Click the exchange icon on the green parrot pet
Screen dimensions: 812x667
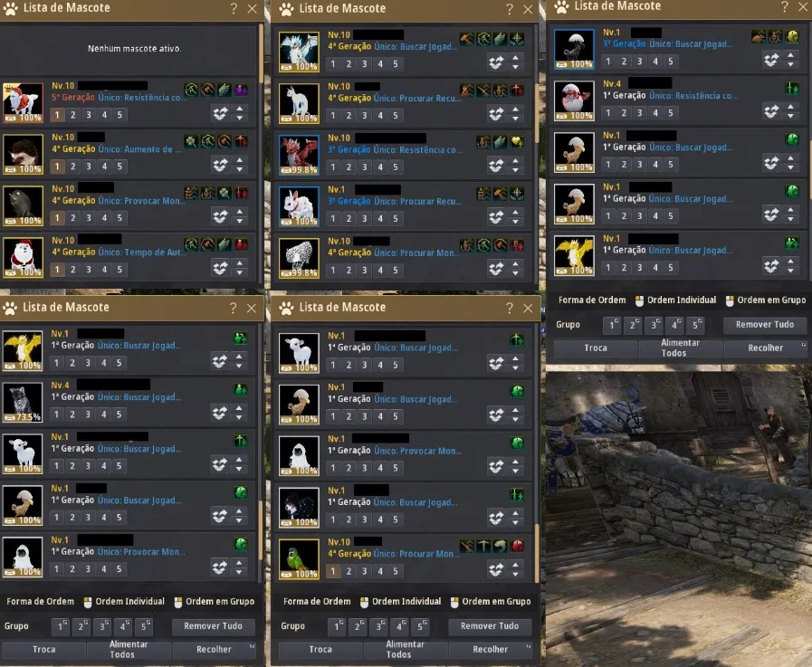click(497, 569)
